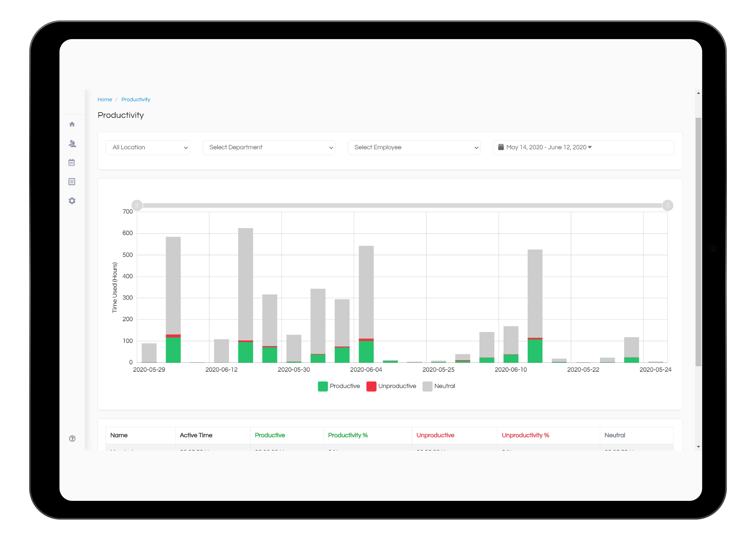
Task: Click the left handle of the chart range slider
Action: pos(137,205)
